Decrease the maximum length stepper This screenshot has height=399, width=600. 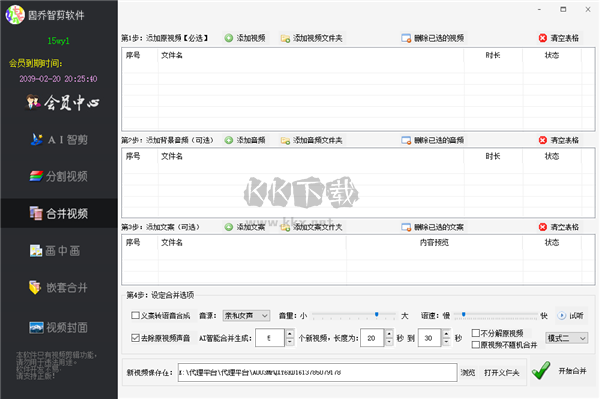click(x=447, y=342)
